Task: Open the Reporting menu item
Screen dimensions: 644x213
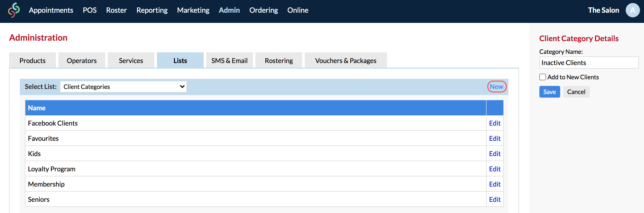Action: click(x=152, y=10)
